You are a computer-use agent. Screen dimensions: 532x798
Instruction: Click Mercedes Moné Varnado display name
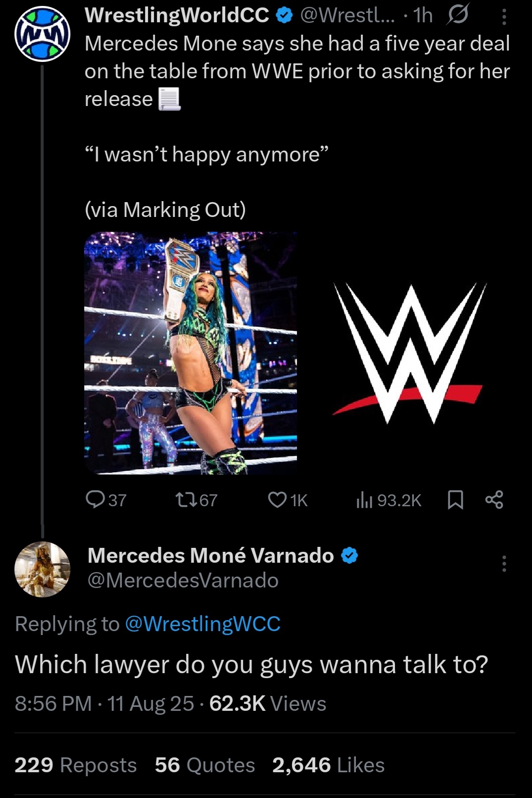(210, 556)
